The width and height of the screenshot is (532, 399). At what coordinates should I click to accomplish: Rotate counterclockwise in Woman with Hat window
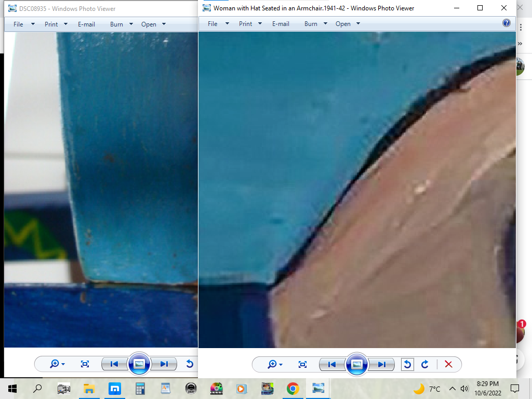[407, 364]
